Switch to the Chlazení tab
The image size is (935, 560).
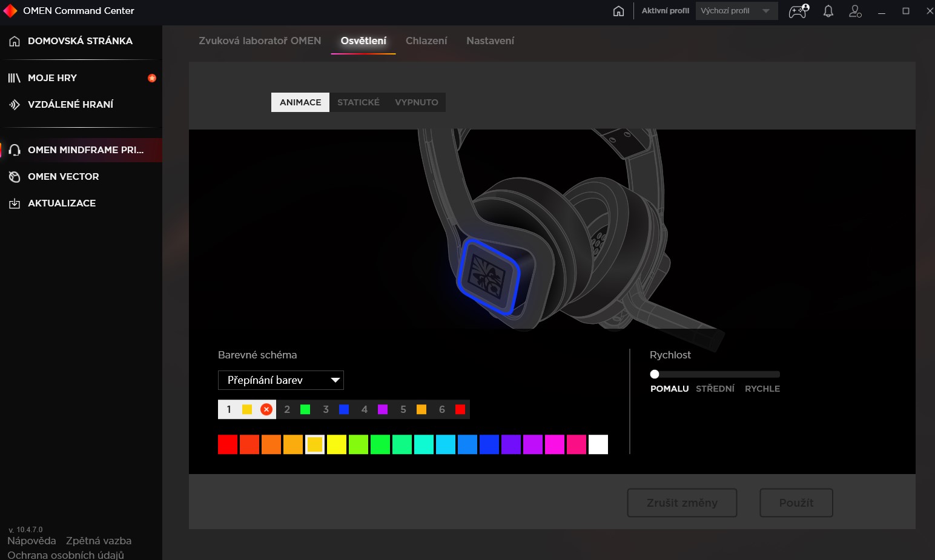click(x=426, y=41)
